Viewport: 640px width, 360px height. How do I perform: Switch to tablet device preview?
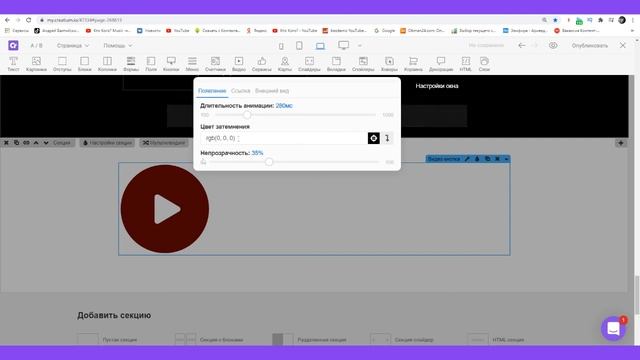[299, 46]
